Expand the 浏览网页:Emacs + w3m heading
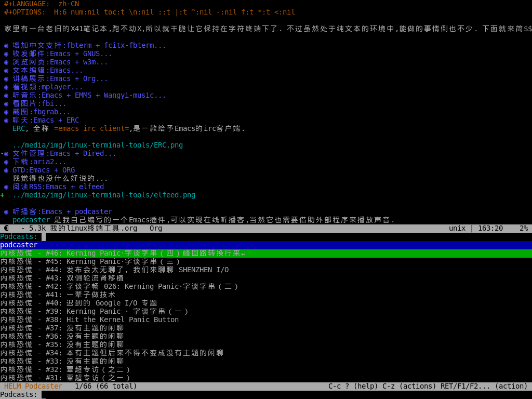This screenshot has height=399, width=532. (60, 62)
